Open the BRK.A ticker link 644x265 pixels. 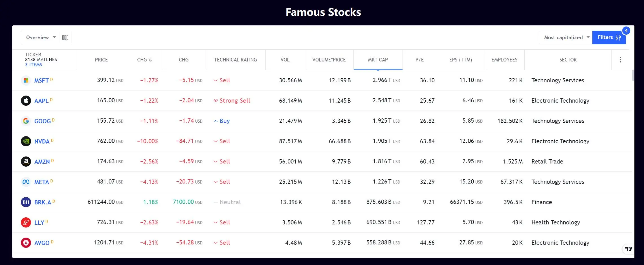(43, 202)
